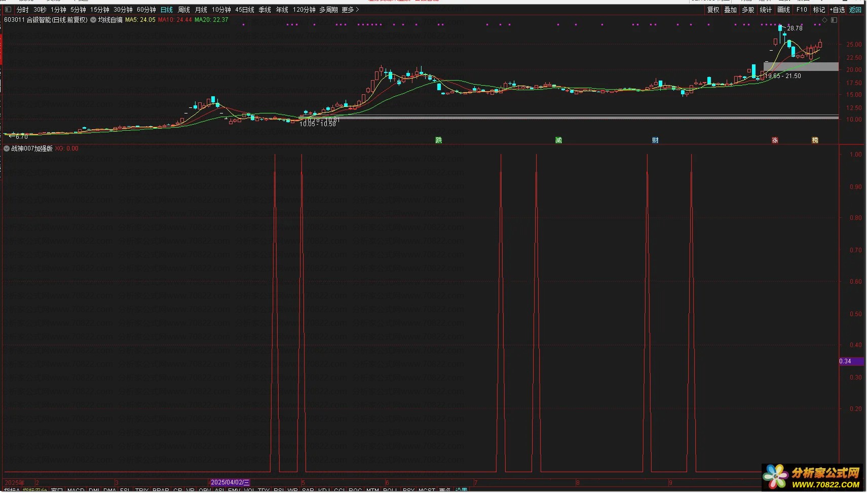Select the MACD indicator in bottom bar
Viewport: 868px width, 493px height.
76,490
